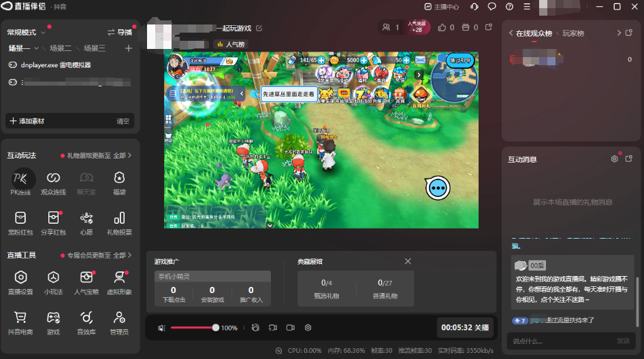Pop out the 在线观众榜 panel
Screen dimensions: 644x359
coord(629,33)
